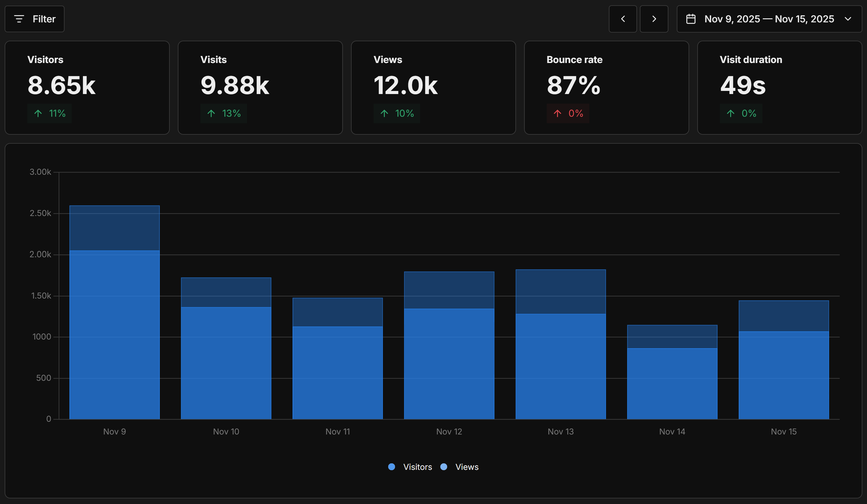Open the Nov 9 — Nov 15 date range selector
Screen dimensions: 867x504
[769, 19]
